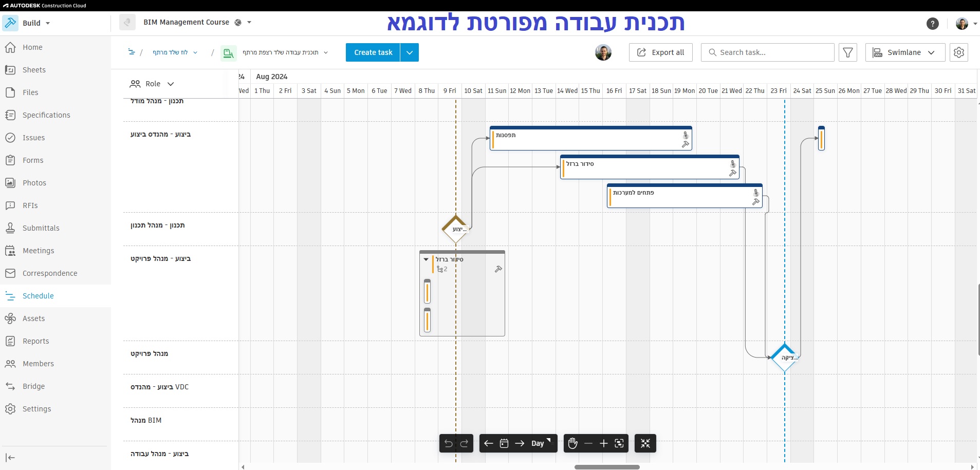Click the Submittals stamp icon
The height and width of the screenshot is (470, 980).
click(x=10, y=228)
